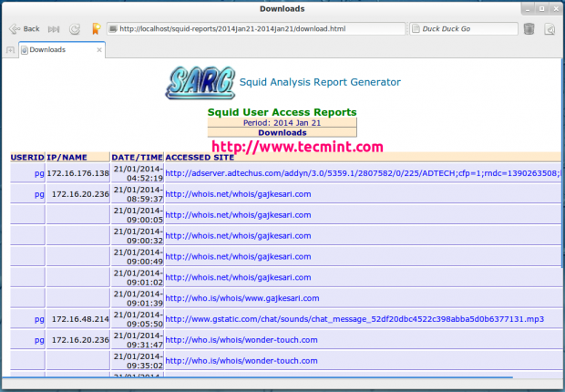Click the Downloads report title cell

pyautogui.click(x=282, y=133)
